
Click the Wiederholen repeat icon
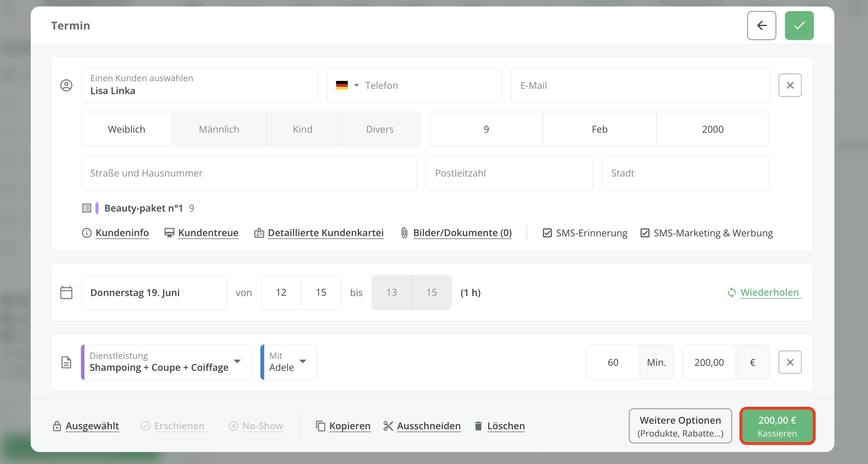[732, 292]
